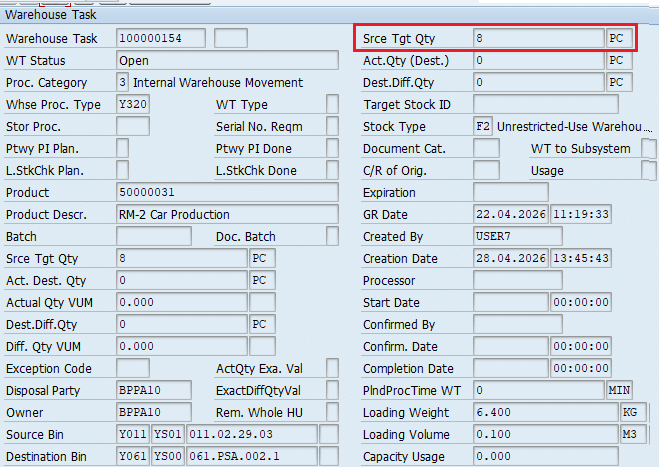Check the L.StkChk Plan. box
The height and width of the screenshot is (467, 659).
[x=123, y=170]
